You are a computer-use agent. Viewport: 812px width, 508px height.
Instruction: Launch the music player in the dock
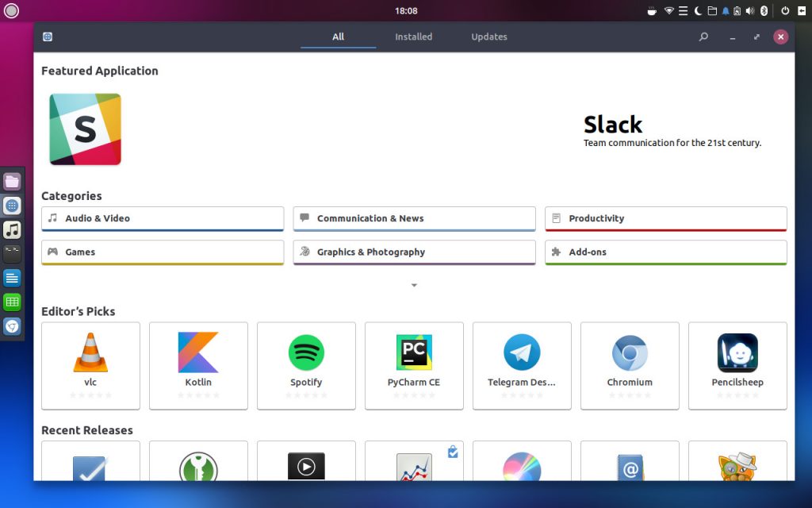(12, 230)
